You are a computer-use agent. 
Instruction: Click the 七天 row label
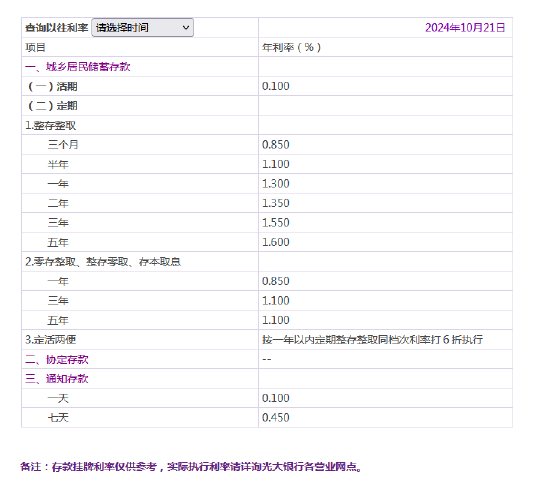[58, 417]
